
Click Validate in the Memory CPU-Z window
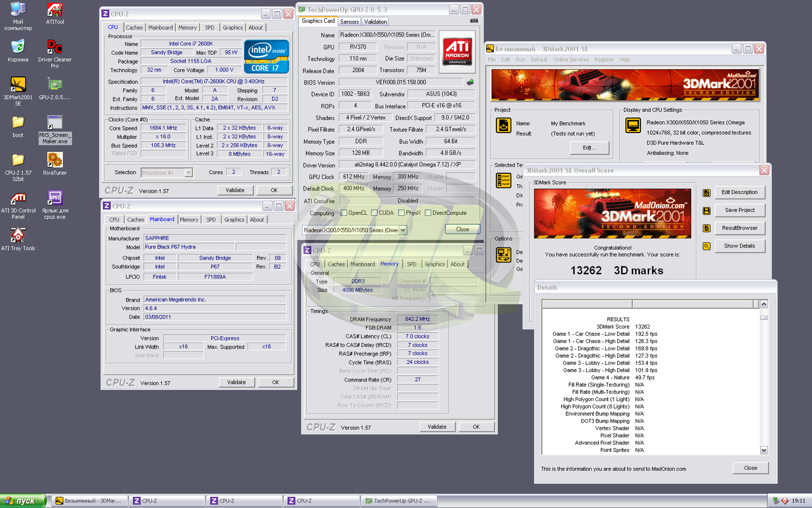pyautogui.click(x=437, y=427)
